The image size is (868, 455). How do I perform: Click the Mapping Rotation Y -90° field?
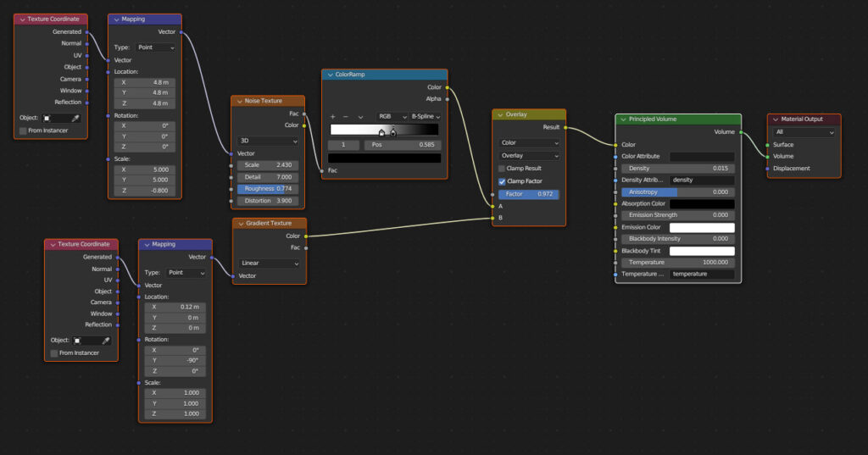click(x=175, y=361)
